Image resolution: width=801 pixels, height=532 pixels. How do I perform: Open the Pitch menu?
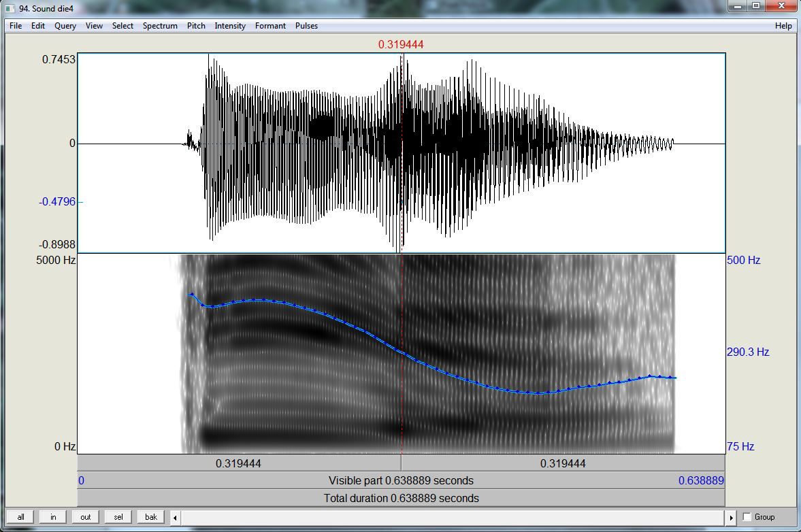click(x=196, y=26)
